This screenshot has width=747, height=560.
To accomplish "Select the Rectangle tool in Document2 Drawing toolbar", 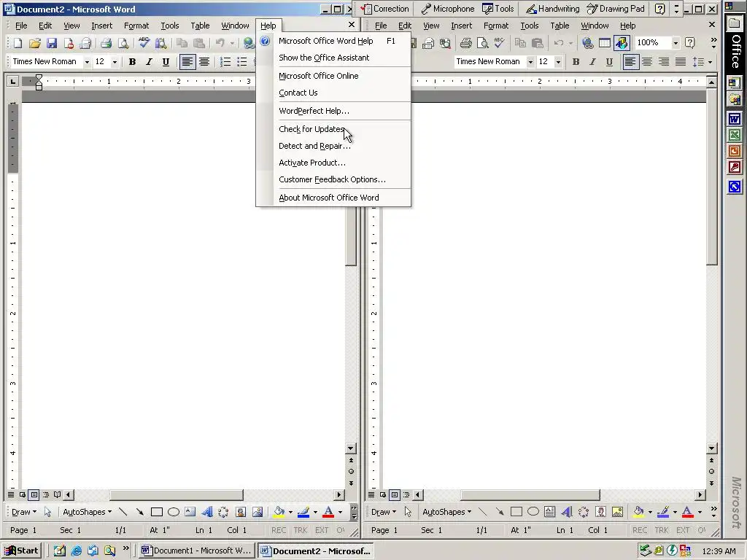I will pyautogui.click(x=157, y=512).
